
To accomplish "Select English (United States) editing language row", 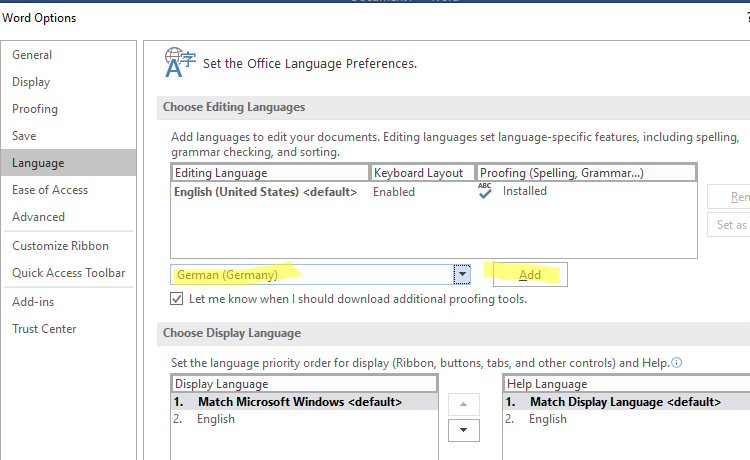I will point(265,192).
